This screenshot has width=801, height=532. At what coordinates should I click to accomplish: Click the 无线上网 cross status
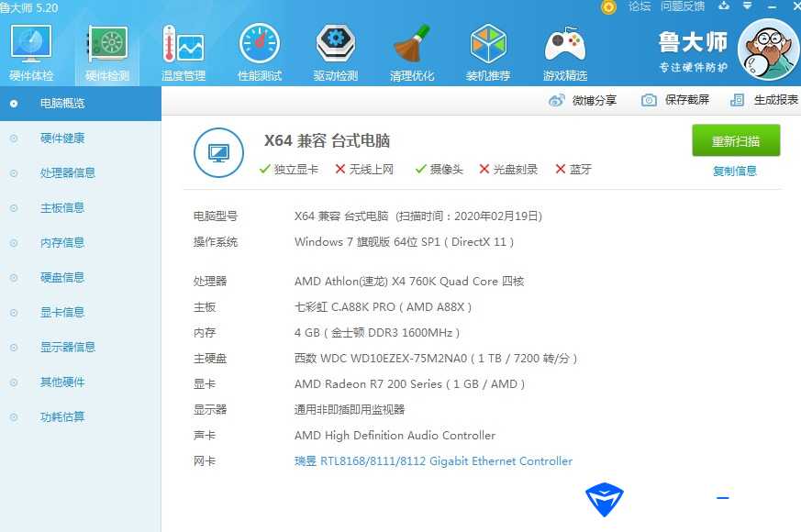coord(364,169)
